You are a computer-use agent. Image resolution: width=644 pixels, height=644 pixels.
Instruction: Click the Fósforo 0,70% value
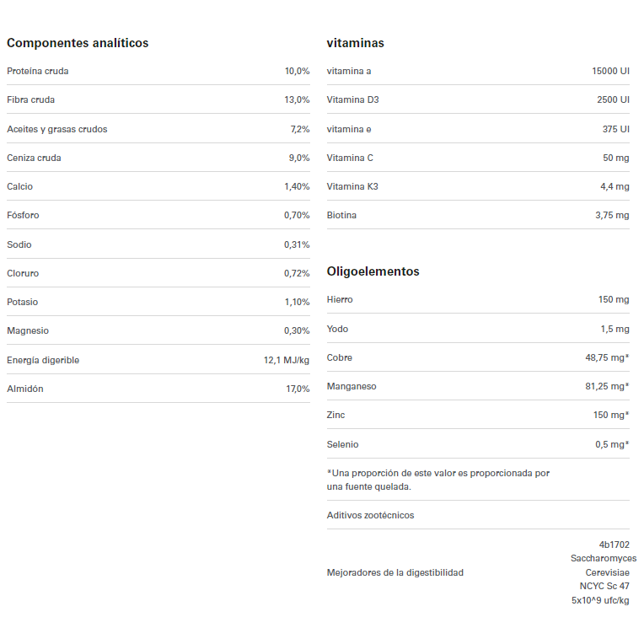pyautogui.click(x=297, y=215)
